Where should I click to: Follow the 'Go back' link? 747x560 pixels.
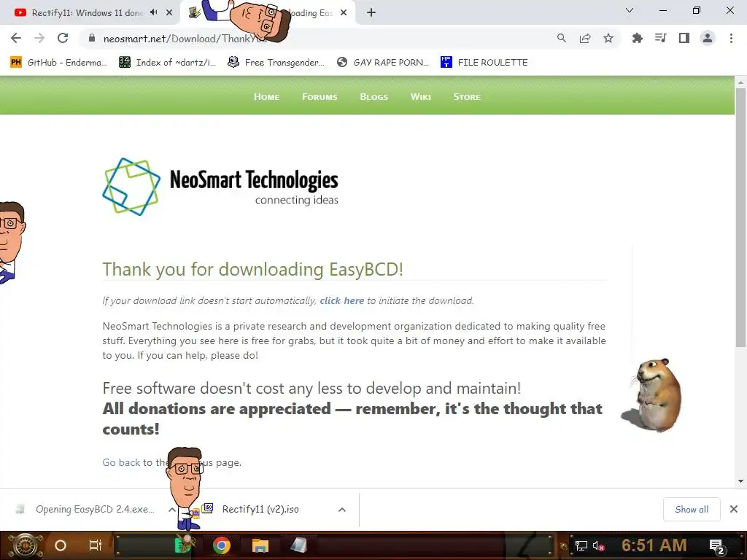coord(121,462)
